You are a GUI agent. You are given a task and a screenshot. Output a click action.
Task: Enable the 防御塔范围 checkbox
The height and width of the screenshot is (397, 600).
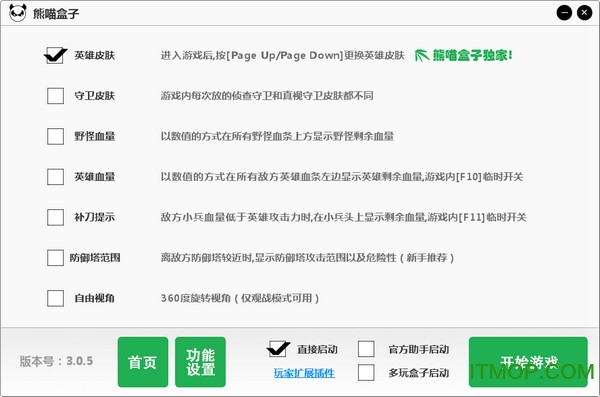pyautogui.click(x=55, y=258)
